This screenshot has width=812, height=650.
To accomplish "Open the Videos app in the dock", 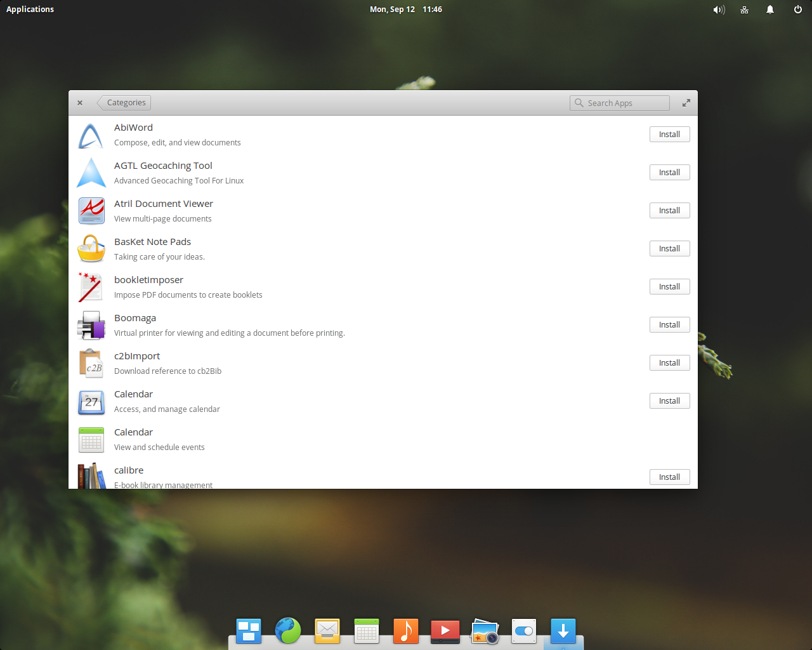I will (x=445, y=632).
